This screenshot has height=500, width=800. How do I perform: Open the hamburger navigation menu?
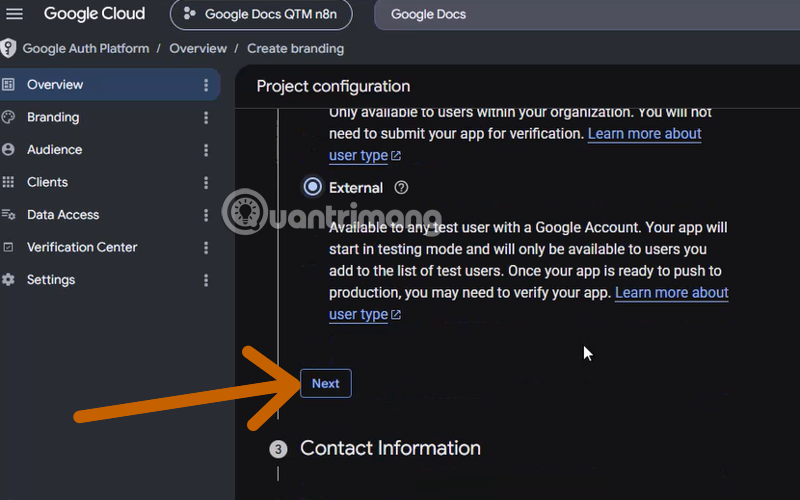pyautogui.click(x=14, y=14)
